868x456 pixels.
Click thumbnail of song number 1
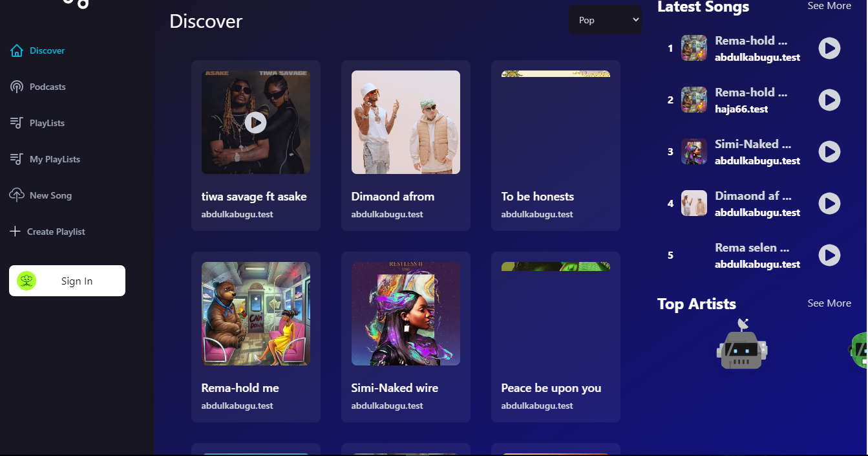tap(694, 48)
